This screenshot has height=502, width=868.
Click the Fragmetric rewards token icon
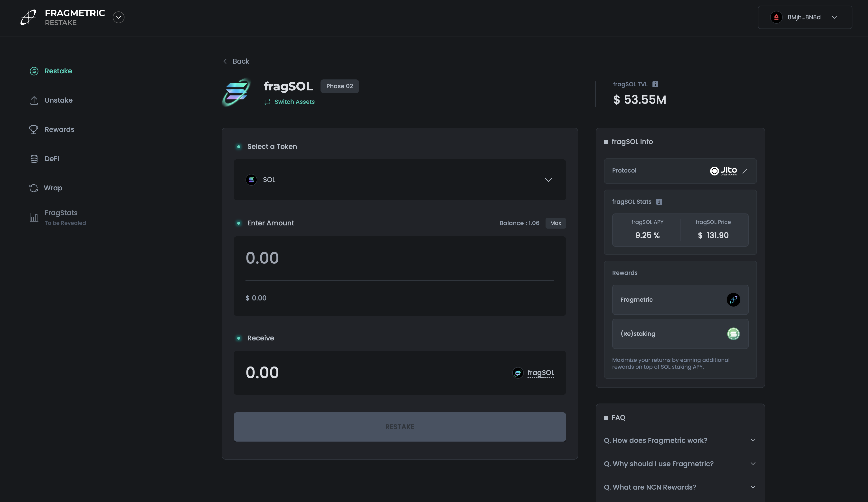pos(733,299)
